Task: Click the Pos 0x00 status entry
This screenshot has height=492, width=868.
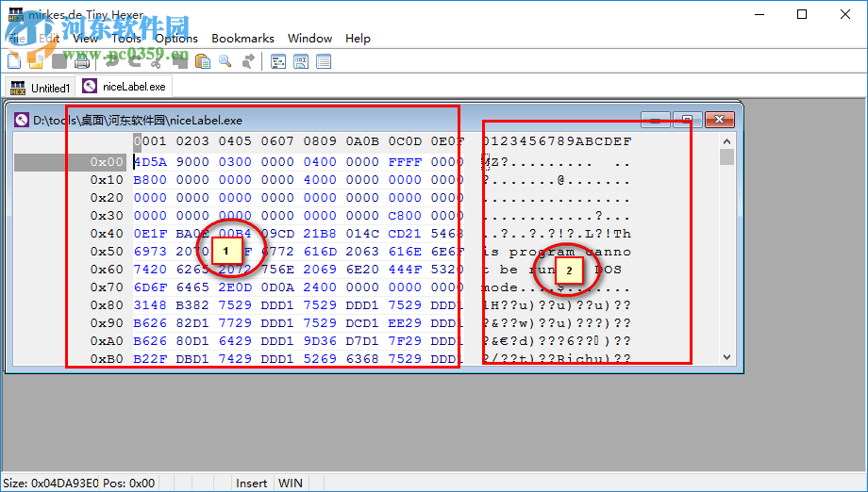Action: (x=128, y=483)
